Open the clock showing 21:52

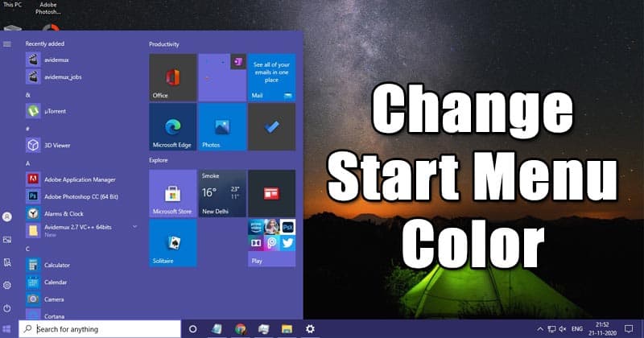602,329
